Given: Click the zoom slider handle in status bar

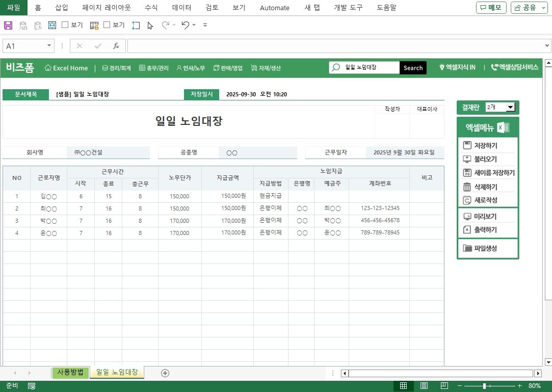Looking at the screenshot, I should pos(484,386).
